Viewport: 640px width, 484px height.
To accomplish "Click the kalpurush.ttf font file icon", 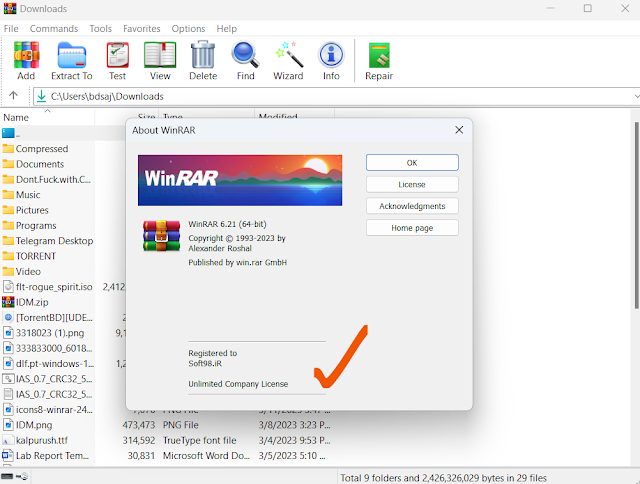I will [x=8, y=440].
